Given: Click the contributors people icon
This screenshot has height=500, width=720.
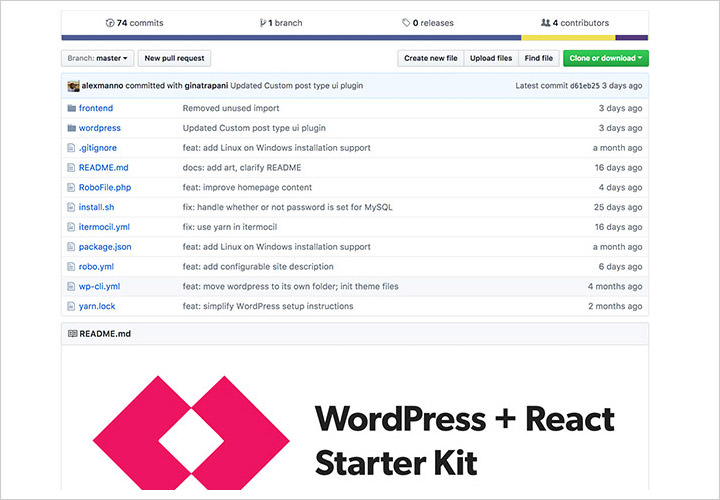Looking at the screenshot, I should [x=545, y=22].
